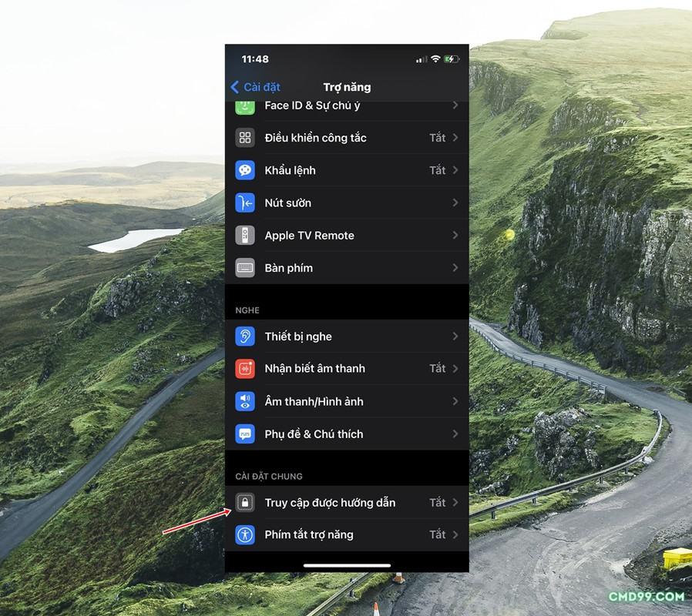Viewport: 692px width, 616px height.
Task: Open Apple TV Remote settings
Action: pyautogui.click(x=347, y=236)
